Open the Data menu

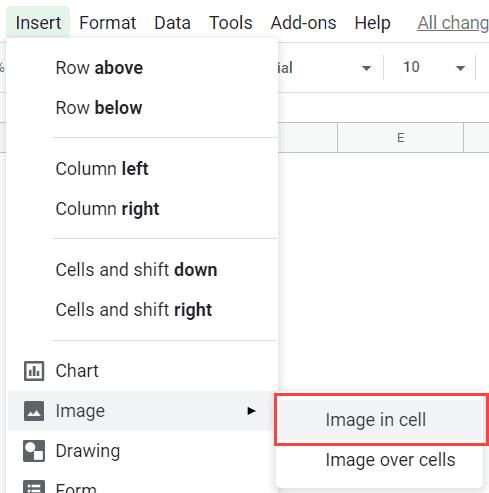172,23
